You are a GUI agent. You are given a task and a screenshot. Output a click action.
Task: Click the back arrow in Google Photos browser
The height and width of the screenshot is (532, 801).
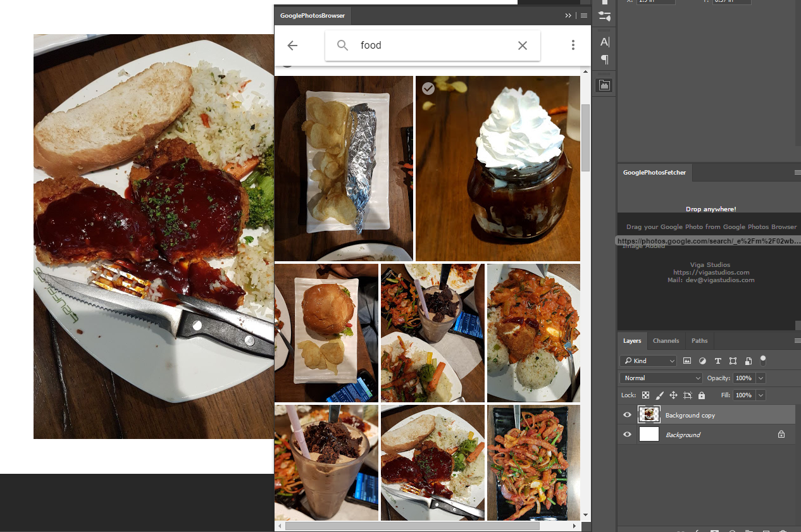(x=292, y=46)
